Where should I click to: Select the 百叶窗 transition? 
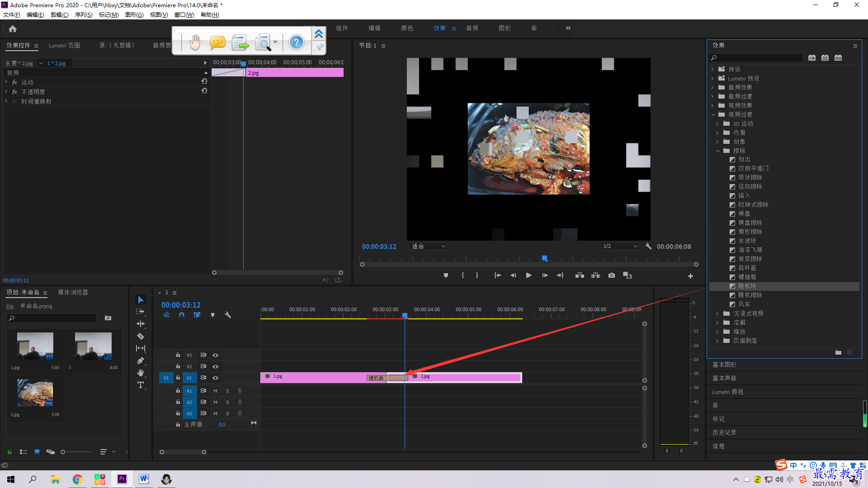pos(747,268)
